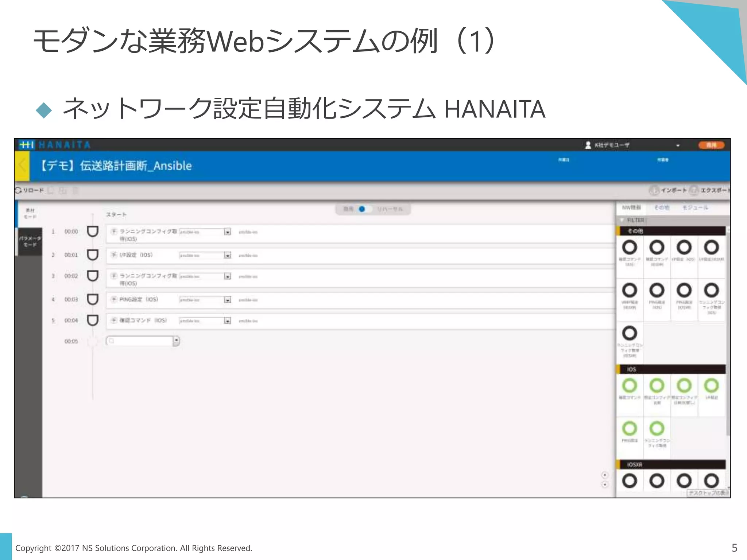
Task: Select I/F設定(IOSXR) black ring icon
Action: (x=711, y=248)
